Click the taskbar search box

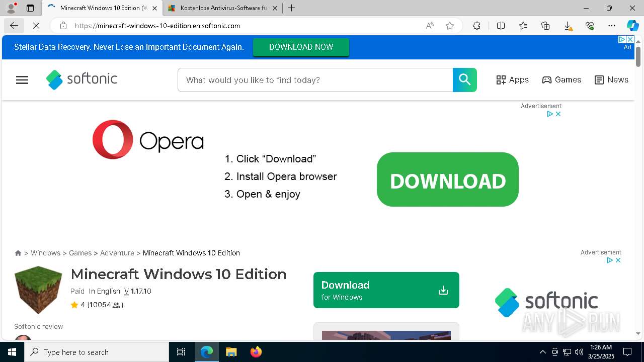[97, 352]
